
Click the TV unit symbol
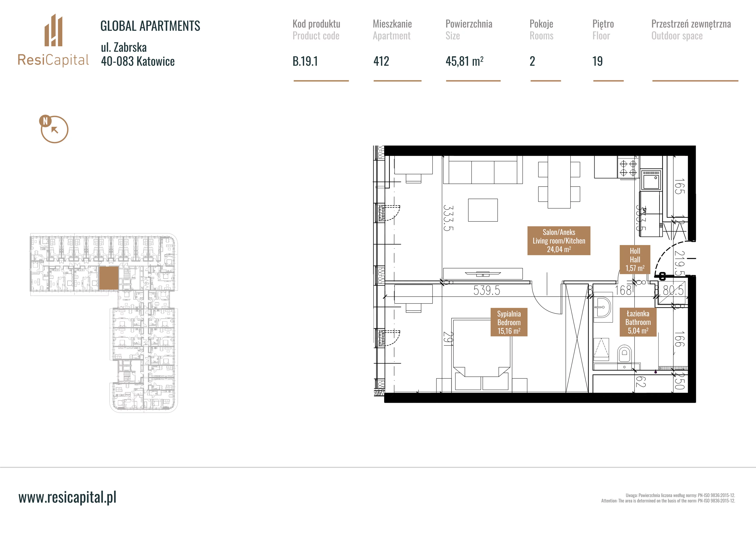[483, 273]
